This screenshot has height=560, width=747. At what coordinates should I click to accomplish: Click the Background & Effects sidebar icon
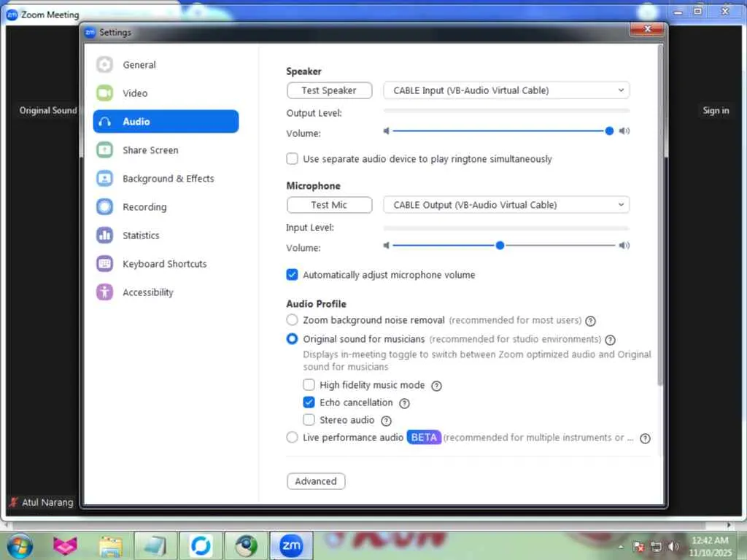point(105,179)
